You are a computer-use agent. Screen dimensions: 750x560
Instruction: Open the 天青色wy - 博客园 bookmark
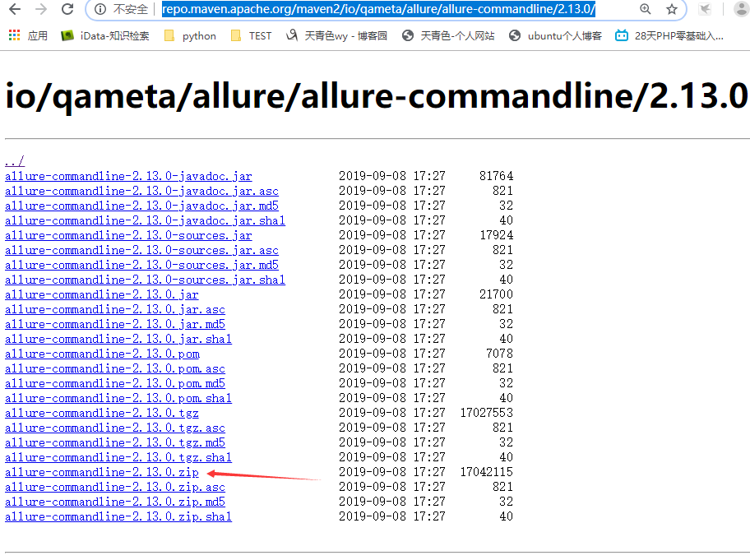coord(336,36)
